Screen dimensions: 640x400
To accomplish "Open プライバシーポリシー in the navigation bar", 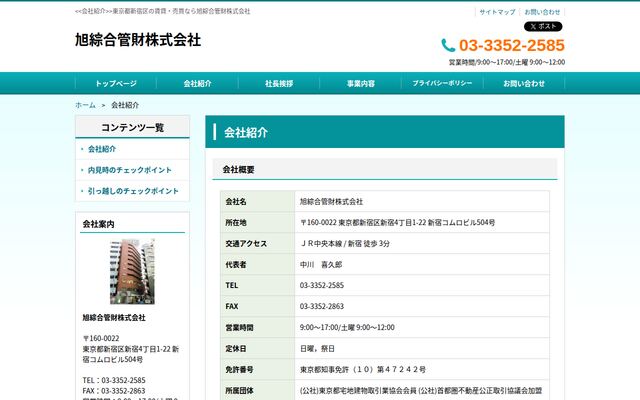I will (442, 83).
